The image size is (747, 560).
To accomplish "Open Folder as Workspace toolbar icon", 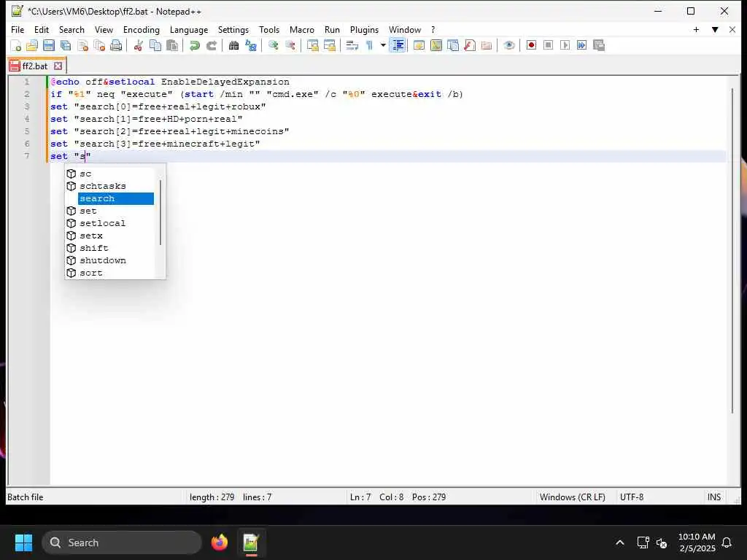I will point(487,46).
